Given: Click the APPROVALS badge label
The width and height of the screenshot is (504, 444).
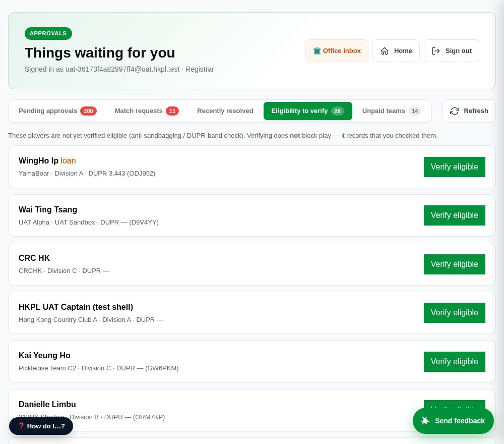Looking at the screenshot, I should point(48,33).
